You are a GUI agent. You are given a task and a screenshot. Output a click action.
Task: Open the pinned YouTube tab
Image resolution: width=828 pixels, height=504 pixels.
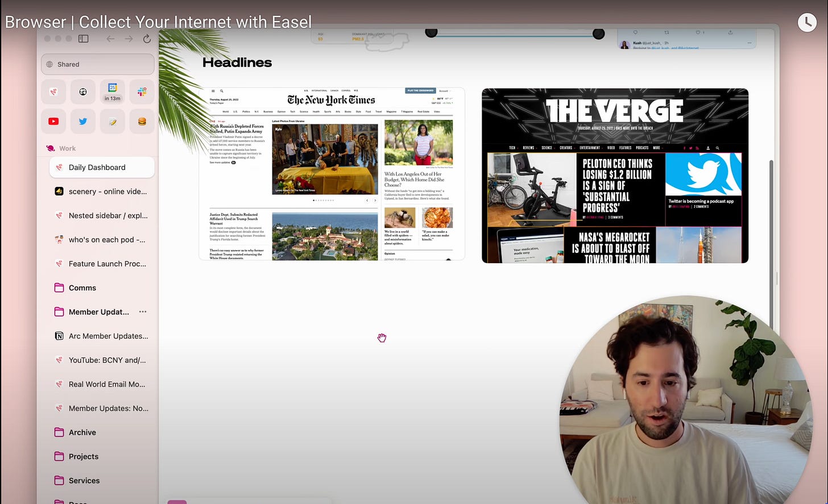(53, 121)
